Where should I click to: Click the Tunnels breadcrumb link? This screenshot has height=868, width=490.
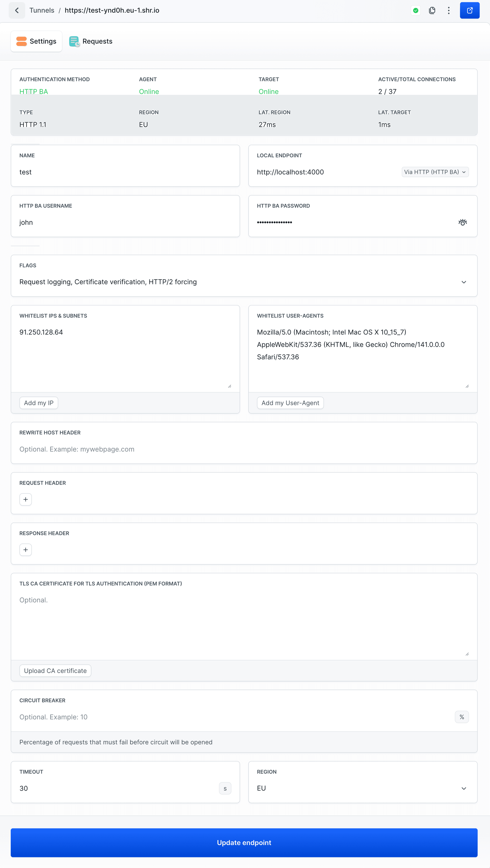pos(42,10)
